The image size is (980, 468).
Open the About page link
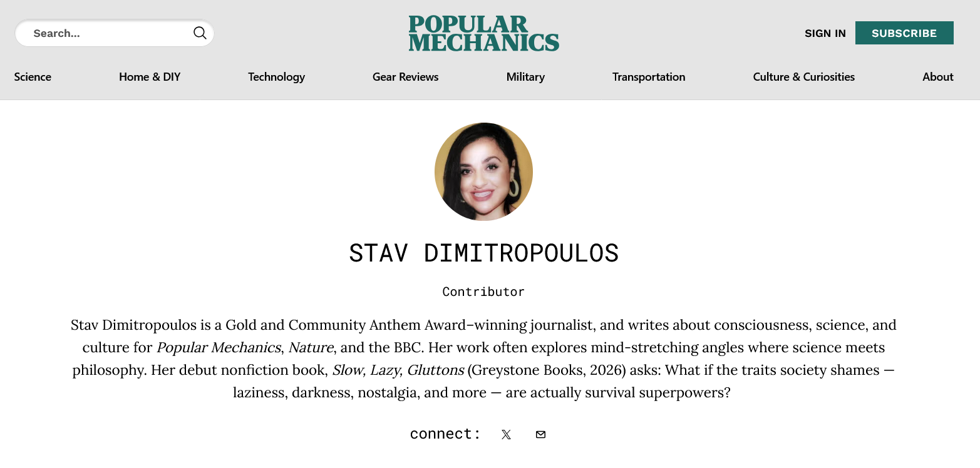pos(938,77)
